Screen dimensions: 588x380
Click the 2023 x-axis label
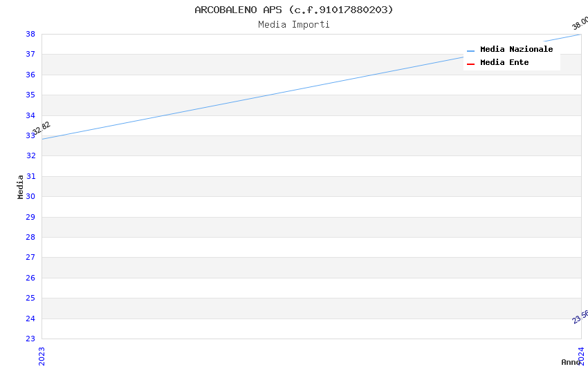point(42,356)
